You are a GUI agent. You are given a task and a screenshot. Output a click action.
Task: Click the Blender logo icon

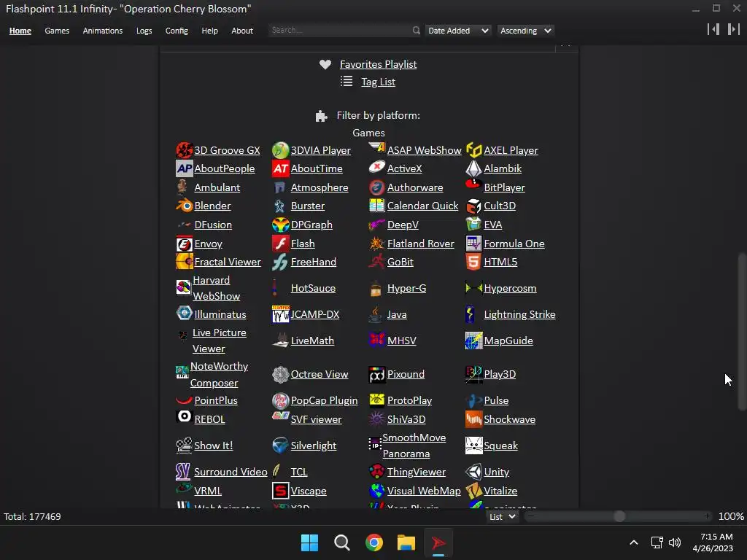click(x=184, y=206)
